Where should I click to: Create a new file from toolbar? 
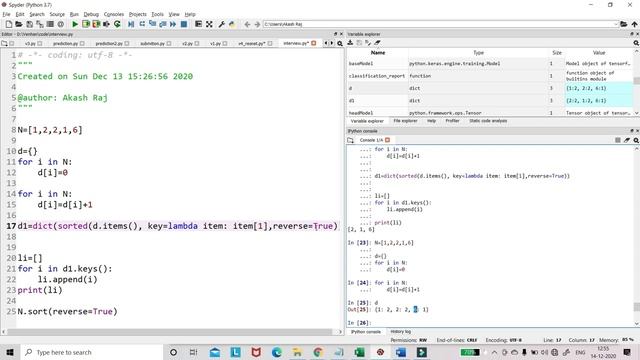pyautogui.click(x=9, y=24)
